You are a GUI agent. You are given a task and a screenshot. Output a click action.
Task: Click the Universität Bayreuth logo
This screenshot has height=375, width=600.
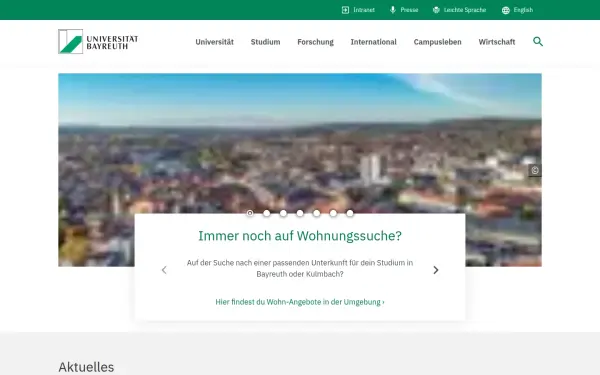[98, 41]
